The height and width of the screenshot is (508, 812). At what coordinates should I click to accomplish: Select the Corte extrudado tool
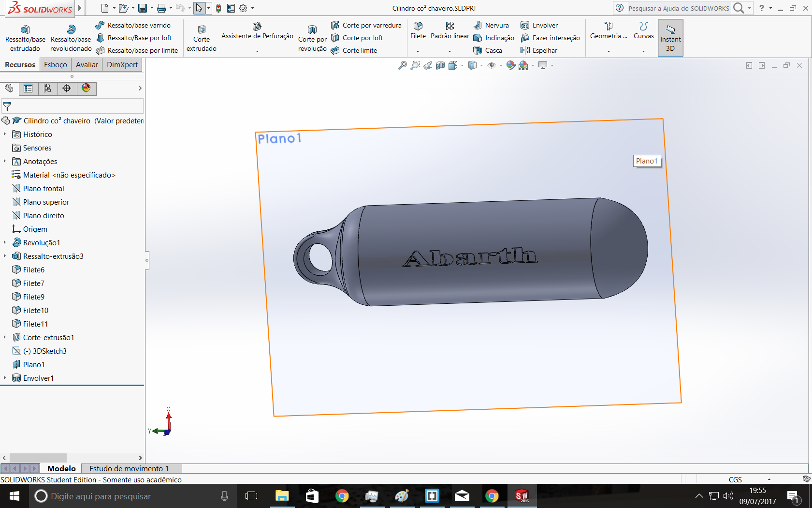click(202, 39)
